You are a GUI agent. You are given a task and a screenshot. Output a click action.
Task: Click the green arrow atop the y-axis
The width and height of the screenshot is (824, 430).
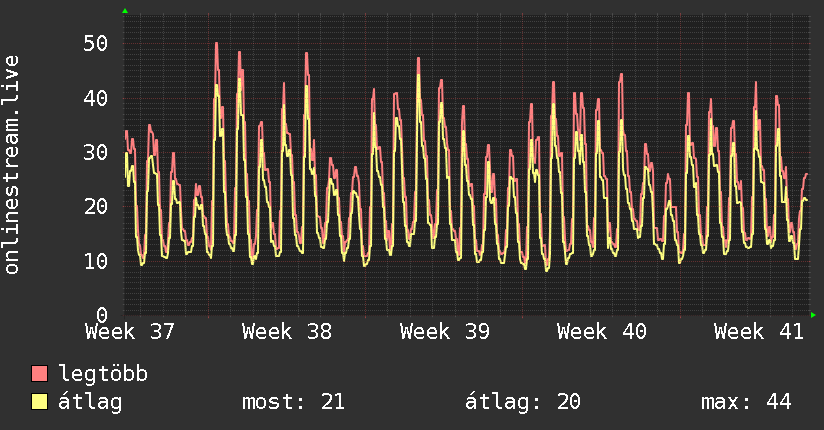(x=125, y=11)
